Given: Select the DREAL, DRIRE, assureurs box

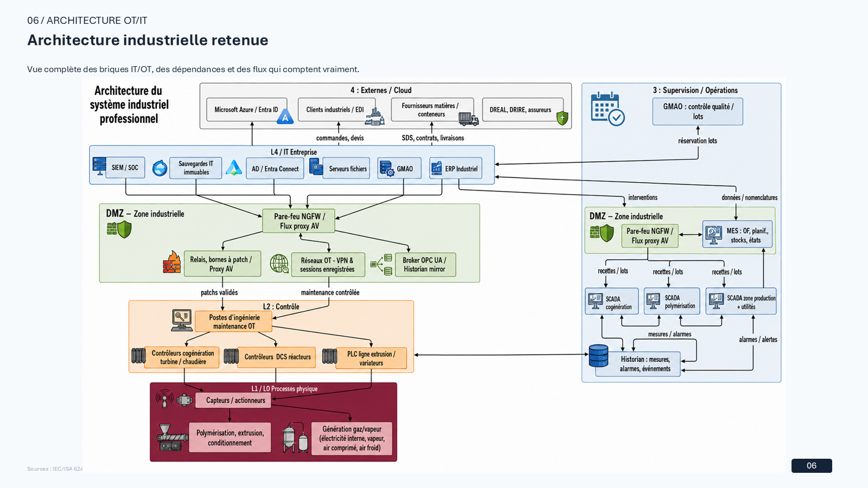Looking at the screenshot, I should [522, 110].
